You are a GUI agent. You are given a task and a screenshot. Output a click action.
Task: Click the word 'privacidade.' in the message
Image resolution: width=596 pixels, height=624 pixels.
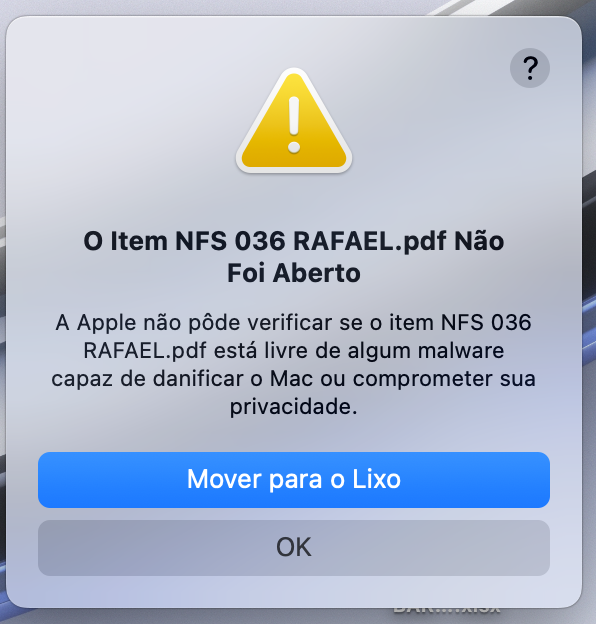tap(294, 407)
